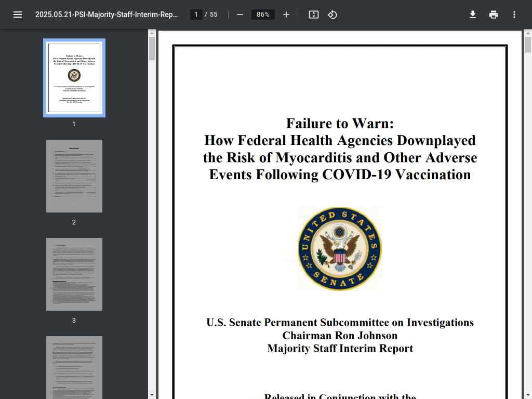The image size is (532, 399).
Task: Click the thumbnail sidebar scrollbar thumb
Action: (x=152, y=48)
